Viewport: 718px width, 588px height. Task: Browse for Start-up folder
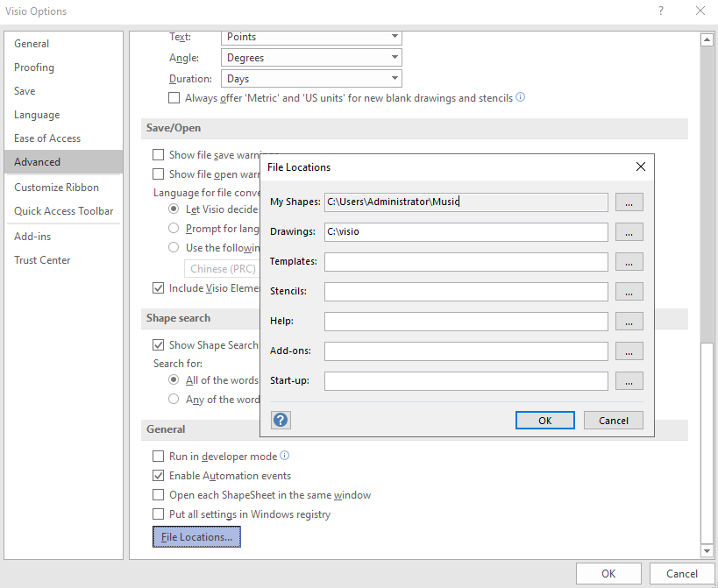[629, 380]
